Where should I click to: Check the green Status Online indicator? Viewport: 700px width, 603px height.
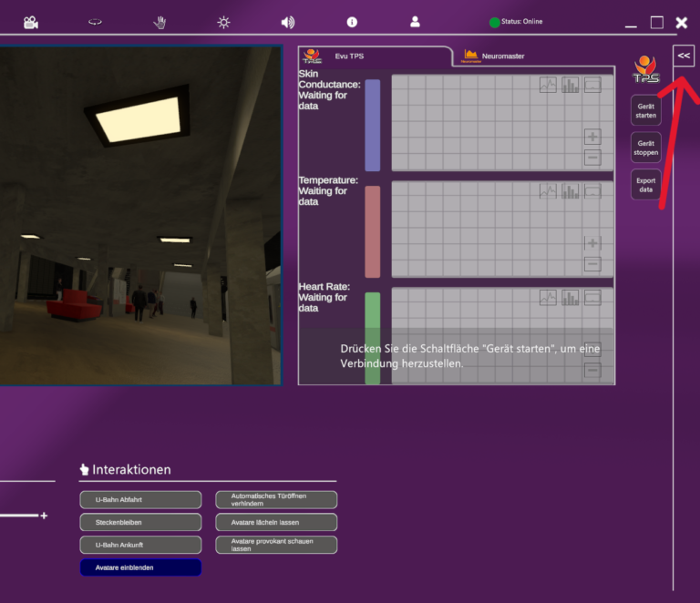point(494,22)
